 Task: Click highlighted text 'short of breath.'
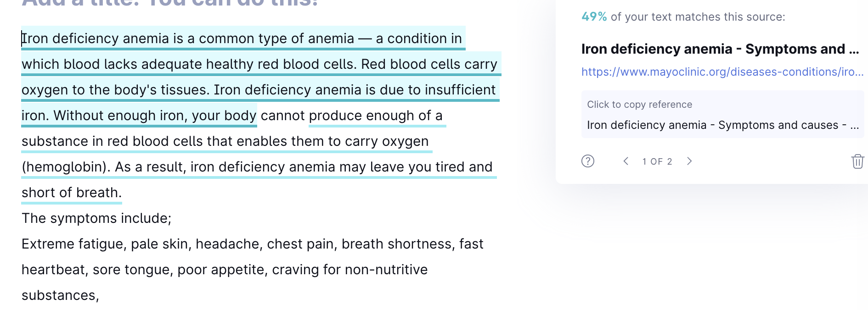tap(72, 193)
